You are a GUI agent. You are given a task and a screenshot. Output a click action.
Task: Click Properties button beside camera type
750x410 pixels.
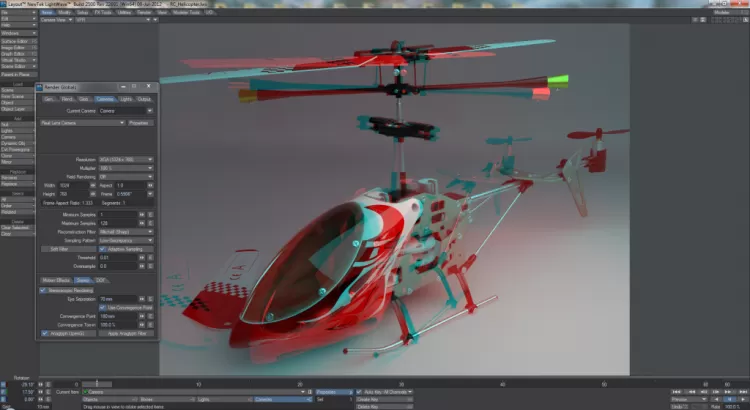click(140, 123)
